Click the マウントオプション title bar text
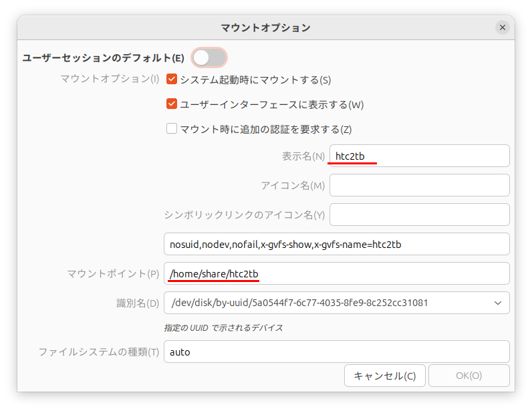Viewport: 532px width, 411px height. [x=265, y=27]
